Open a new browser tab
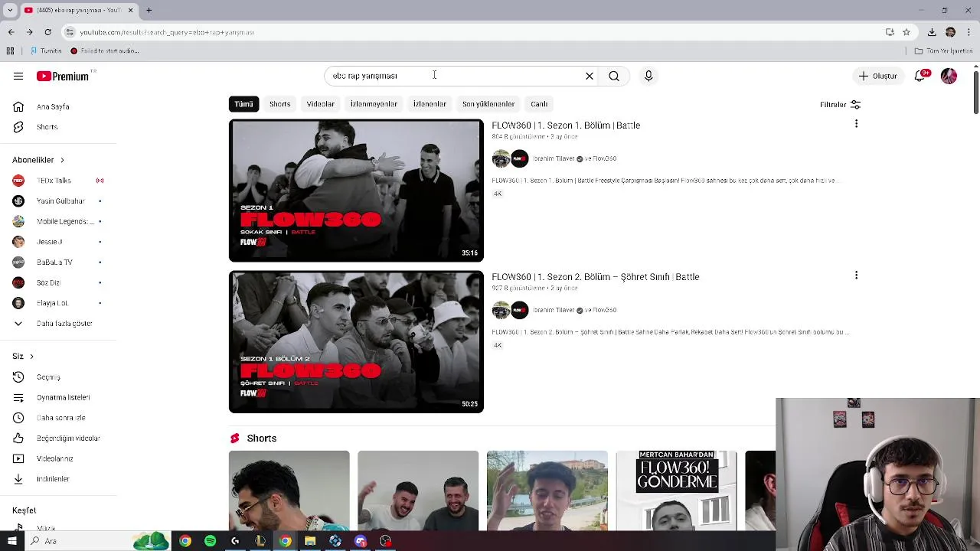Image resolution: width=980 pixels, height=551 pixels. point(149,10)
